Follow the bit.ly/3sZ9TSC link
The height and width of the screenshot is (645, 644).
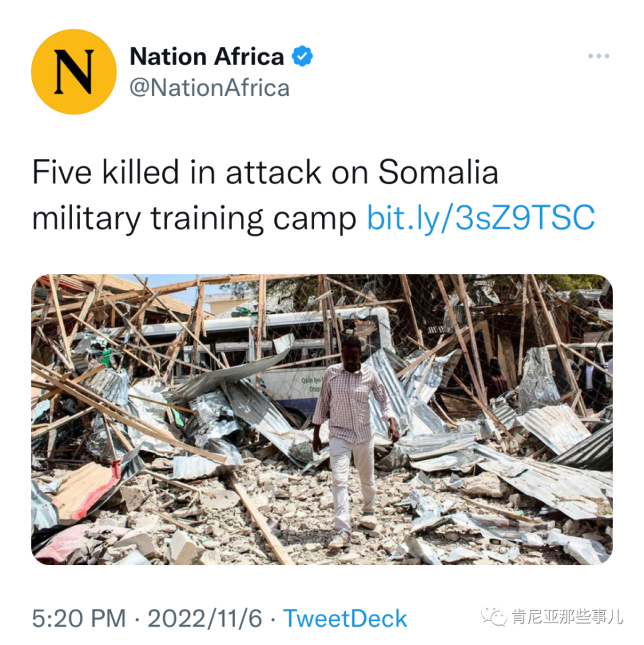point(480,219)
